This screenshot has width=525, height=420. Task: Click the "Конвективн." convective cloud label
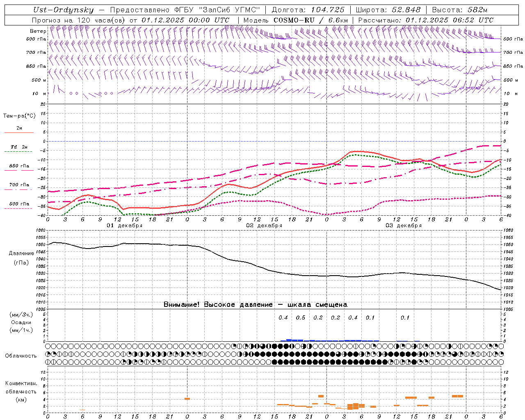(21, 383)
